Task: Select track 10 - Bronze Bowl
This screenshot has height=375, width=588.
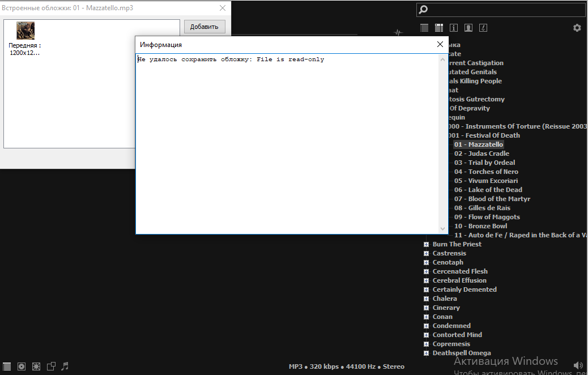Action: click(x=480, y=226)
